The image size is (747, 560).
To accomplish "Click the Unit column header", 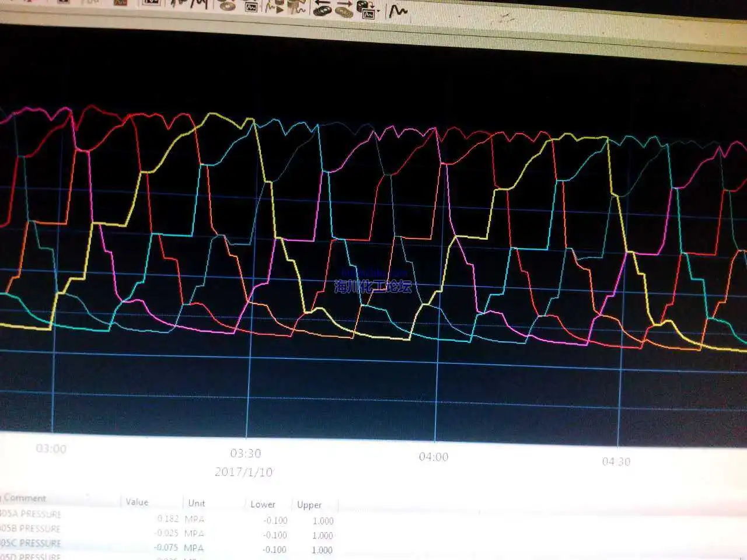I will pyautogui.click(x=197, y=503).
